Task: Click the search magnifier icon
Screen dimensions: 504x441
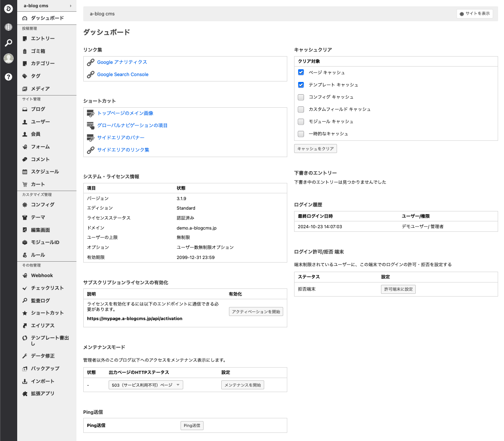Action: click(8, 43)
